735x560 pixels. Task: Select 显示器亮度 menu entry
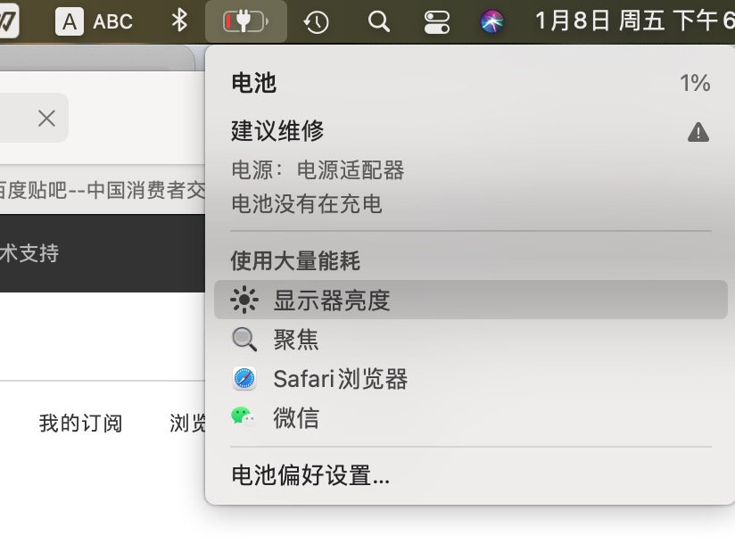(332, 301)
